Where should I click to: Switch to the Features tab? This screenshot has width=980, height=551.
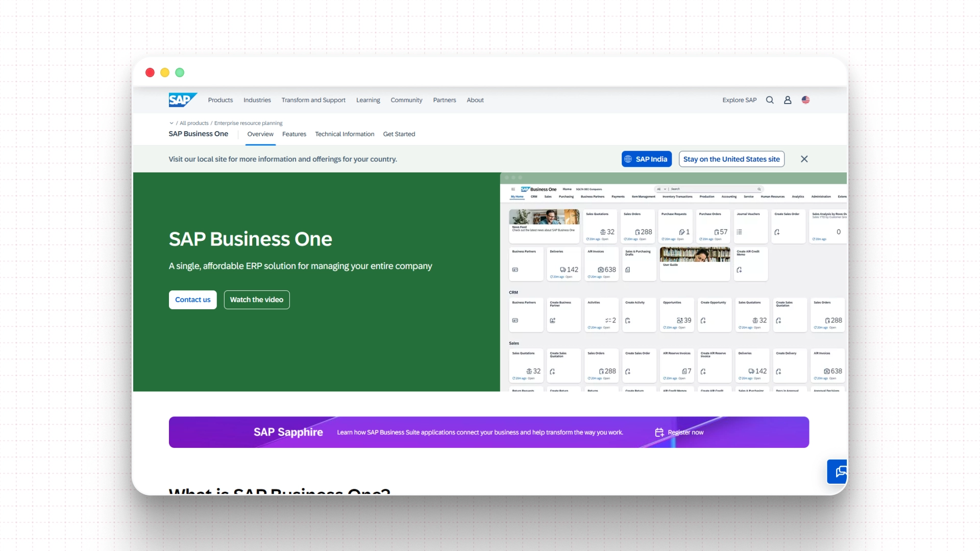pyautogui.click(x=294, y=134)
